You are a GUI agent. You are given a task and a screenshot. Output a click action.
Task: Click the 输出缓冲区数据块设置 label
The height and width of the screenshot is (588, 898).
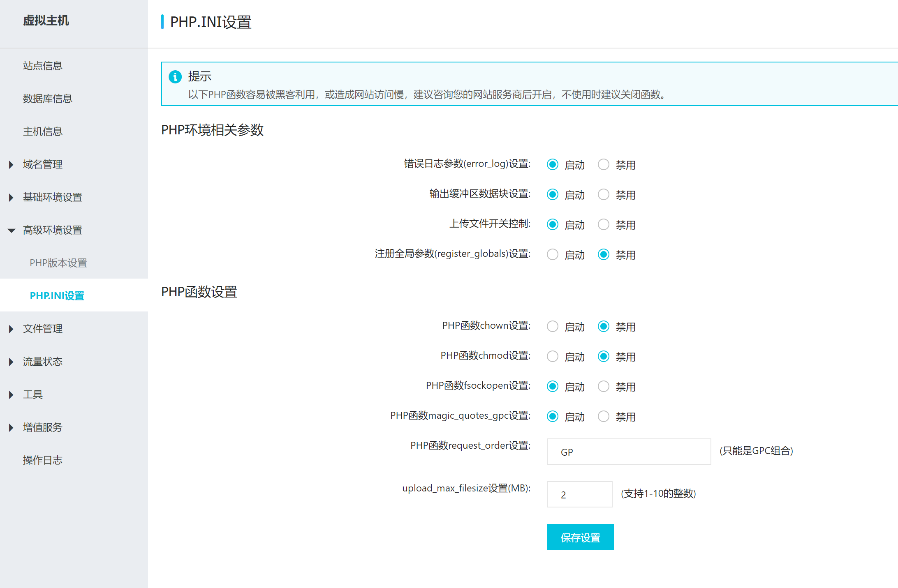click(x=480, y=194)
